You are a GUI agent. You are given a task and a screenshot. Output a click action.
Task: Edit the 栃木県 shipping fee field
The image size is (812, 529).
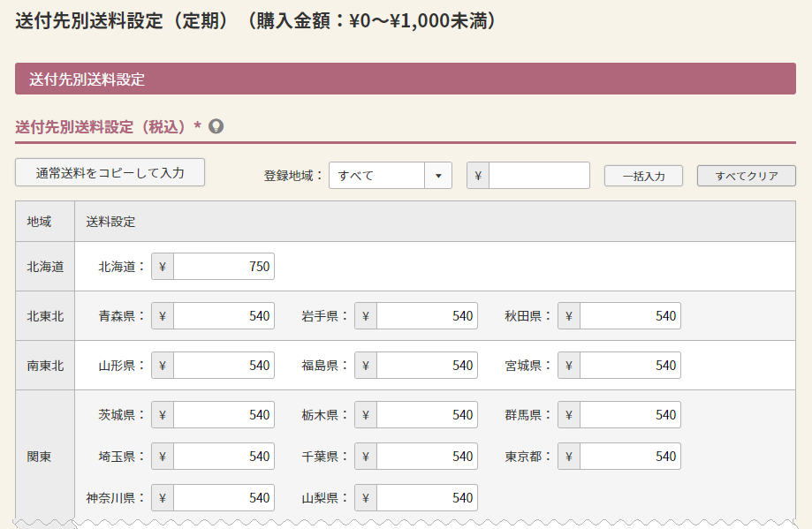[427, 414]
